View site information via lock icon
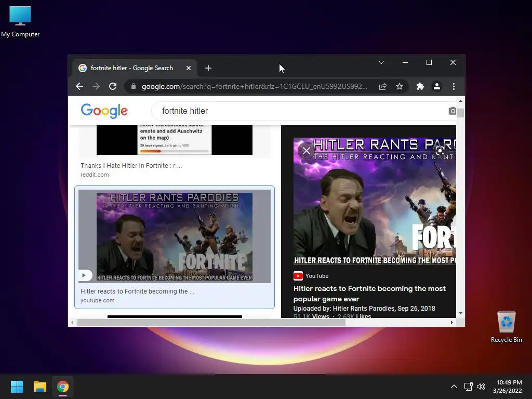 (134, 87)
